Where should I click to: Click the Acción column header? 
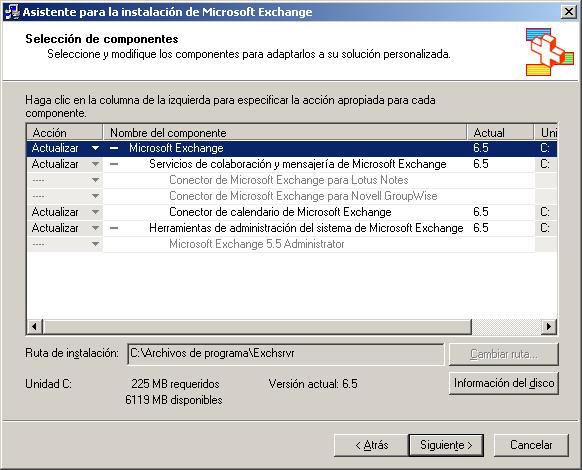tap(65, 132)
